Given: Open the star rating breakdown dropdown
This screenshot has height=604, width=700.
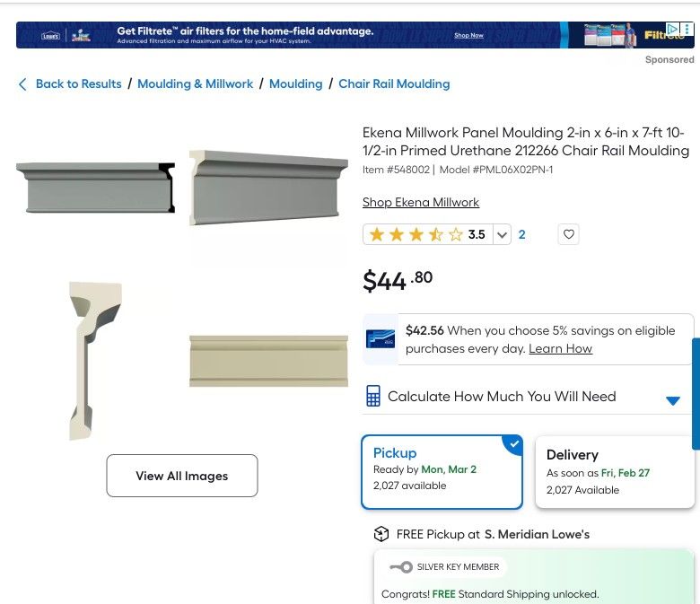Looking at the screenshot, I should click(x=503, y=235).
